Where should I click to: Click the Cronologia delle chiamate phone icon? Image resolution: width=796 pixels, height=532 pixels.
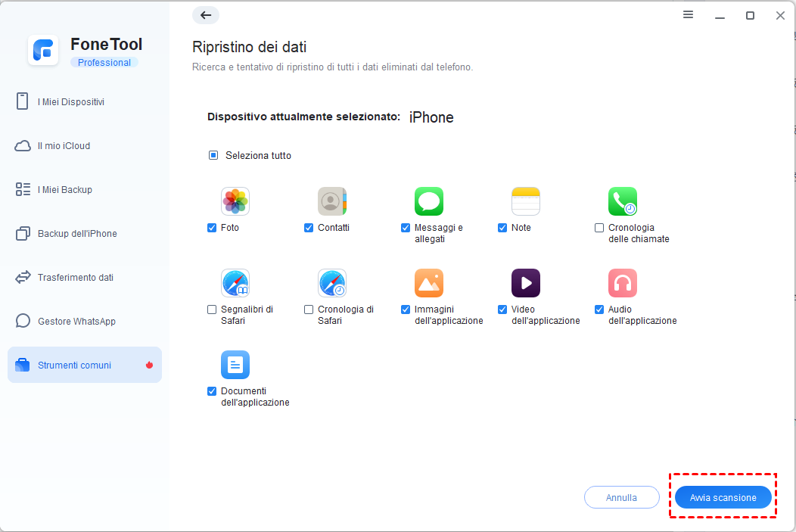pyautogui.click(x=623, y=201)
